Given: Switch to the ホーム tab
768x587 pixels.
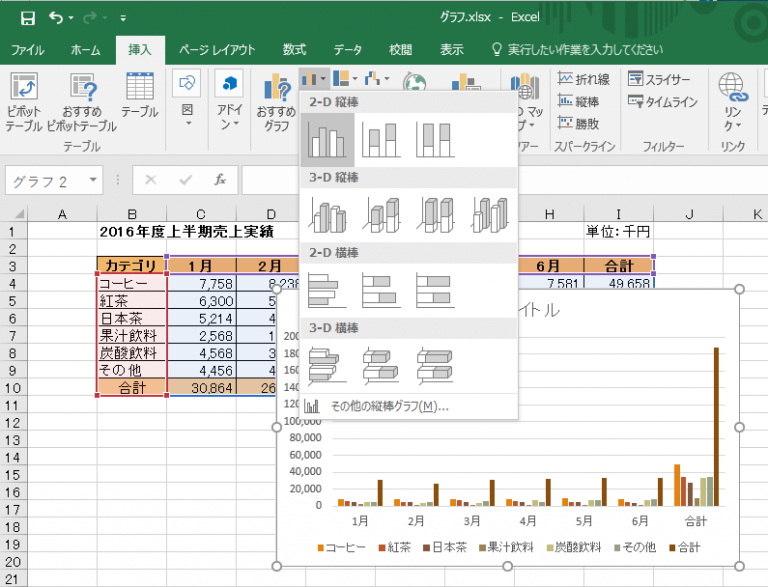Looking at the screenshot, I should click(x=85, y=49).
